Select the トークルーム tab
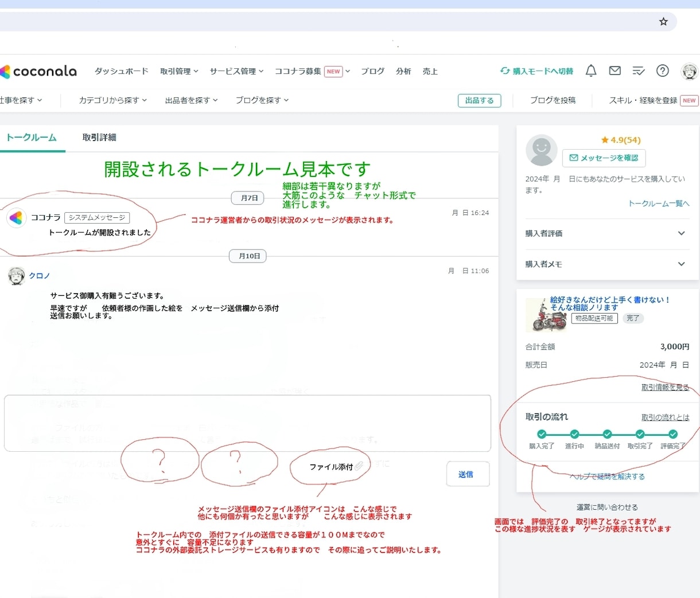Viewport: 700px width, 598px height. point(32,138)
